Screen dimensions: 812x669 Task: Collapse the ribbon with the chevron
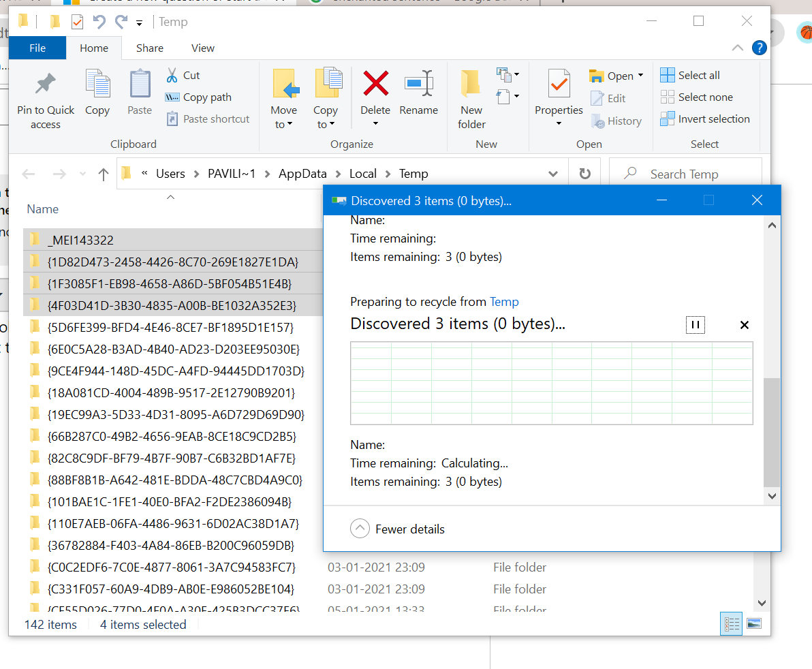738,48
